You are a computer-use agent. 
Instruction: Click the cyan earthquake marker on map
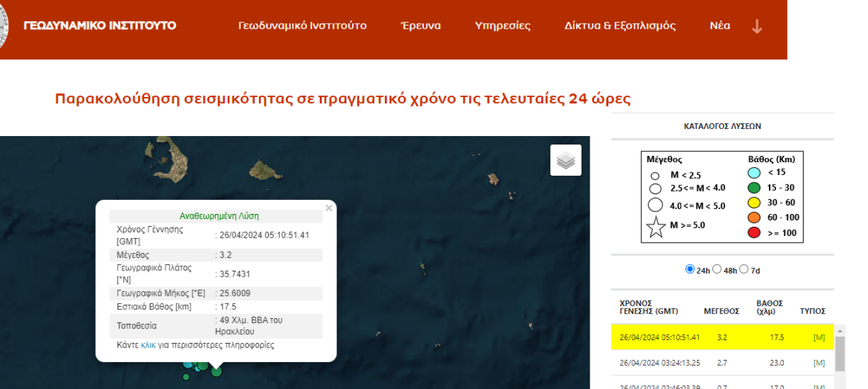point(188,363)
